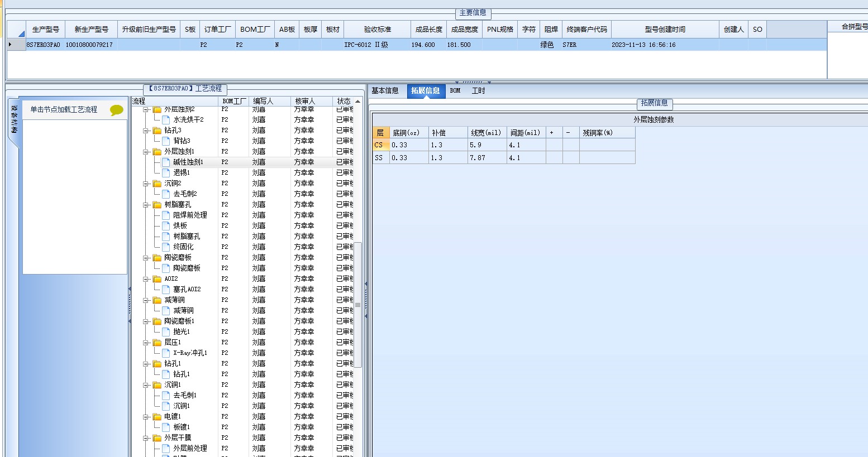Select the CS layer row header
868x457 pixels.
[380, 145]
